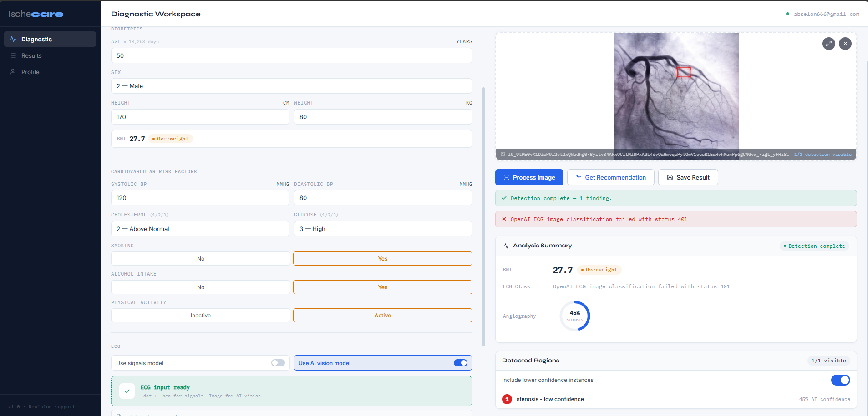This screenshot has height=416, width=868.
Task: Click the Detection complete status badge
Action: tap(814, 246)
